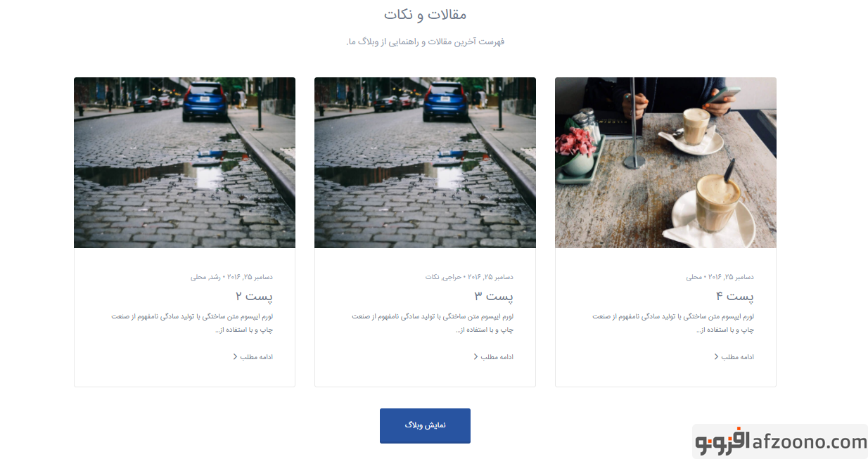Viewport: 868px width, 459px height.
Task: Open the cobblestone street thumbnail of پست ۳
Action: (x=425, y=162)
